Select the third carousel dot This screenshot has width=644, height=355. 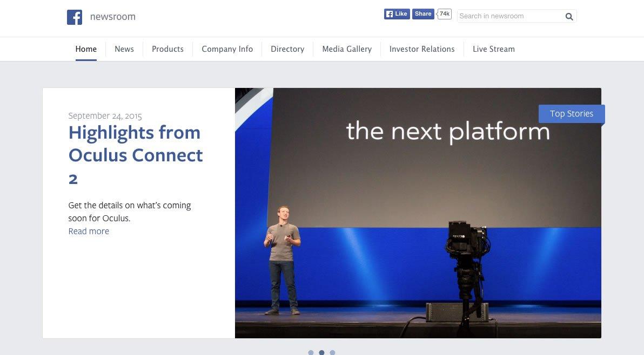(332, 352)
